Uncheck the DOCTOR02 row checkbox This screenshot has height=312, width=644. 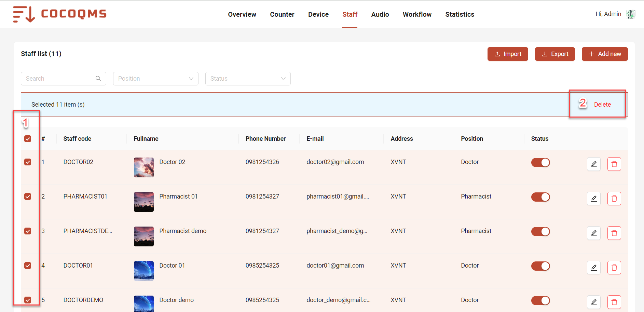point(28,162)
